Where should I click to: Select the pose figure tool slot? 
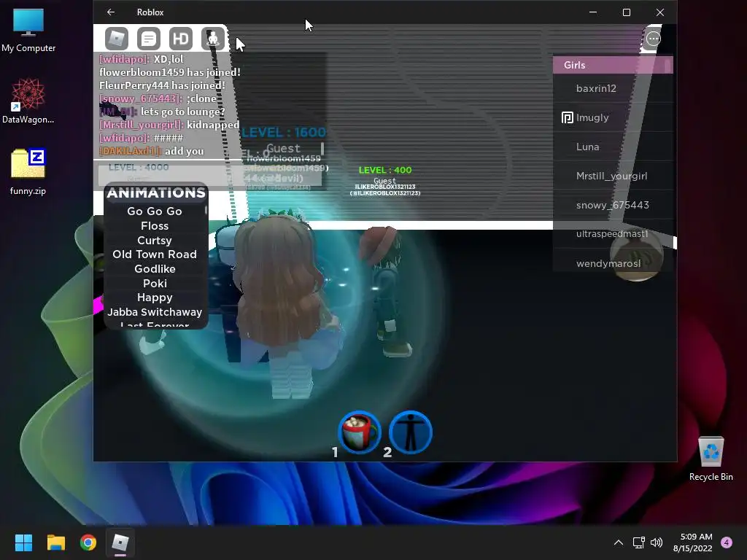[x=410, y=432]
